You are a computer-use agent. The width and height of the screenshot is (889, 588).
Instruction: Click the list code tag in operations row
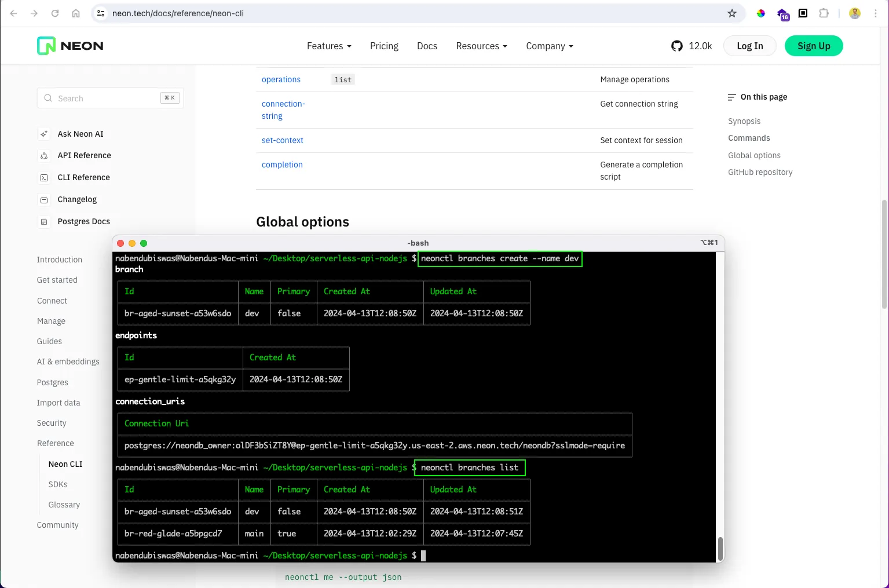point(343,80)
